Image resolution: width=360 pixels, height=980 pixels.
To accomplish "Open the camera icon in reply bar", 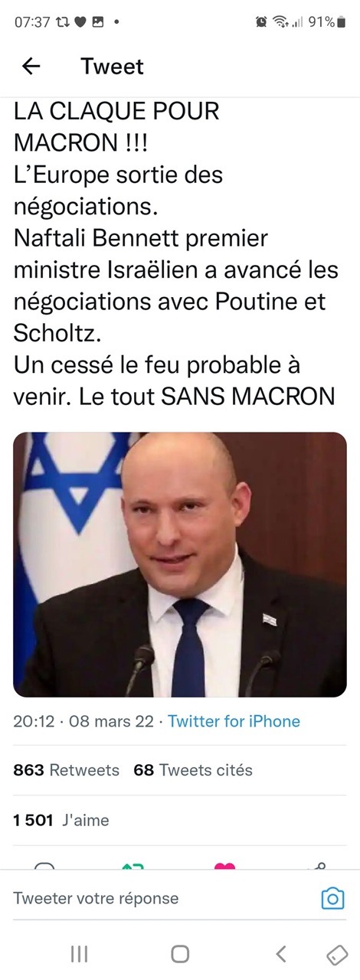I will [x=332, y=898].
